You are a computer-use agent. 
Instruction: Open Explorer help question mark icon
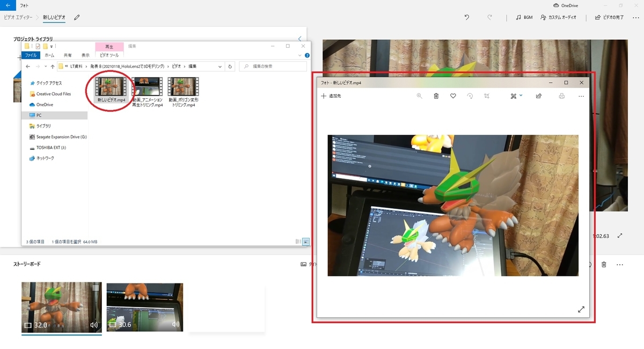[x=307, y=55]
